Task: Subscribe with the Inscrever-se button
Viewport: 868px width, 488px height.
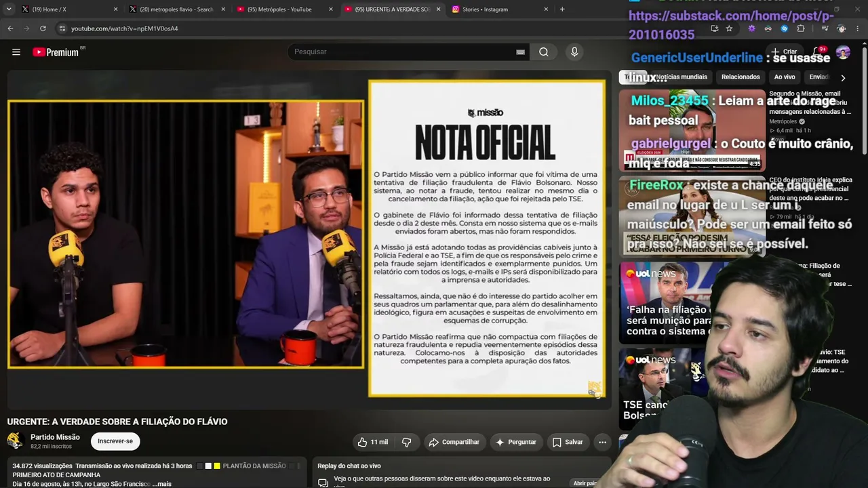Action: coord(115,441)
